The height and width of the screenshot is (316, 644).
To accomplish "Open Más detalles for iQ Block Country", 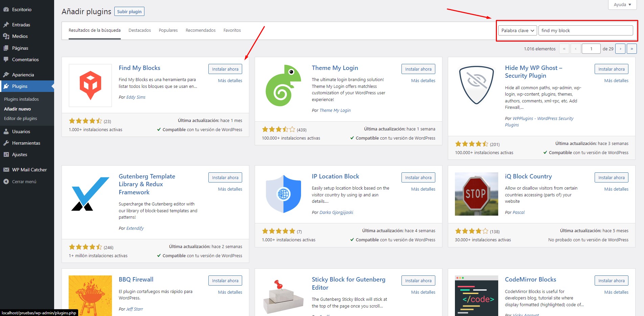I will click(616, 189).
